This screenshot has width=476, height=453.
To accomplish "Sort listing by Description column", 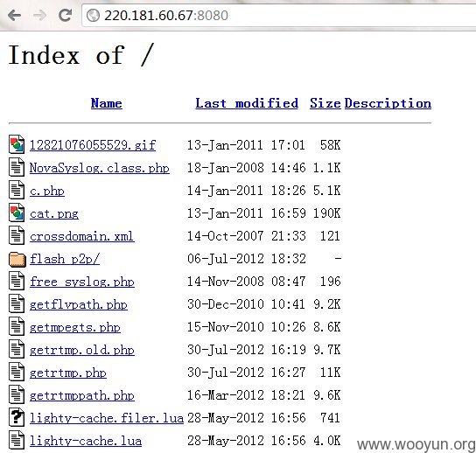I will [x=388, y=104].
